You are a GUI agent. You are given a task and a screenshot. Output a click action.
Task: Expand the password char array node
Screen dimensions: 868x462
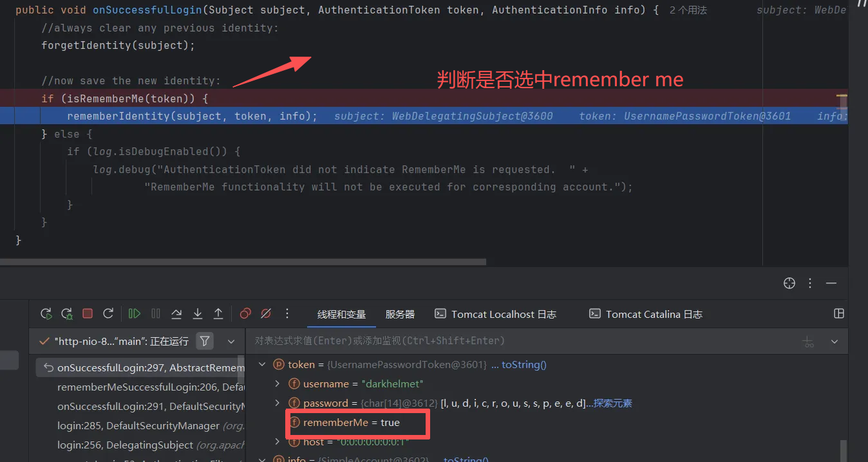coord(278,403)
